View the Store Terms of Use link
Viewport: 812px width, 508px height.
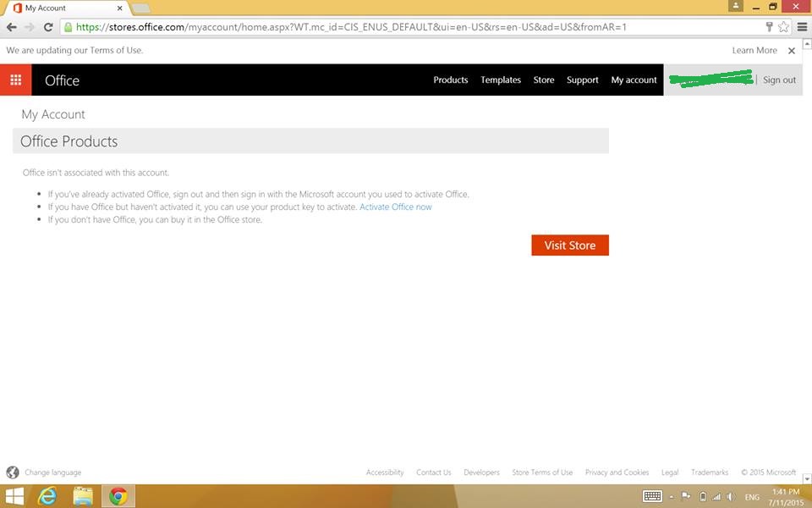pyautogui.click(x=542, y=472)
